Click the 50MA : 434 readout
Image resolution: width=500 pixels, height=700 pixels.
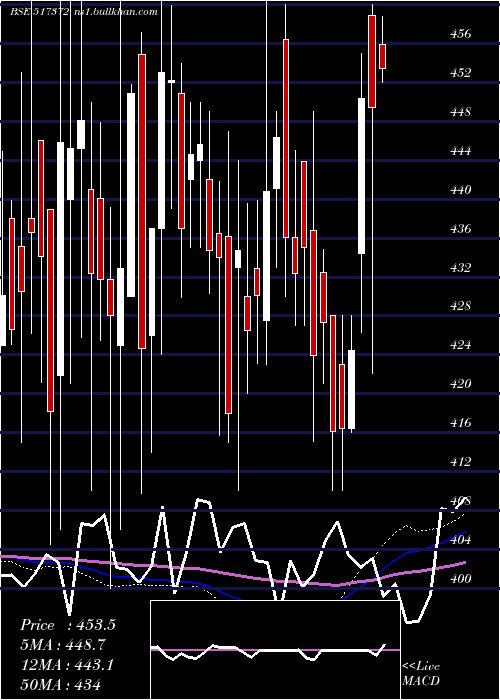[60, 684]
